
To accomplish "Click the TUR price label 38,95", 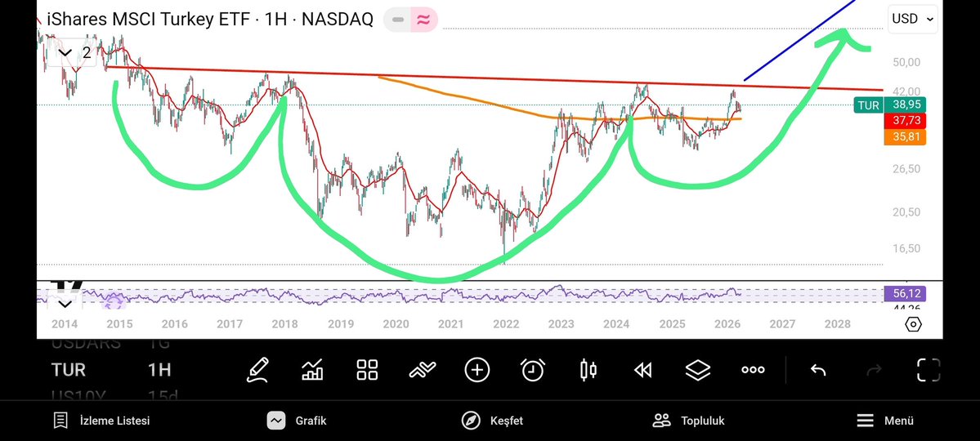I will tap(904, 105).
